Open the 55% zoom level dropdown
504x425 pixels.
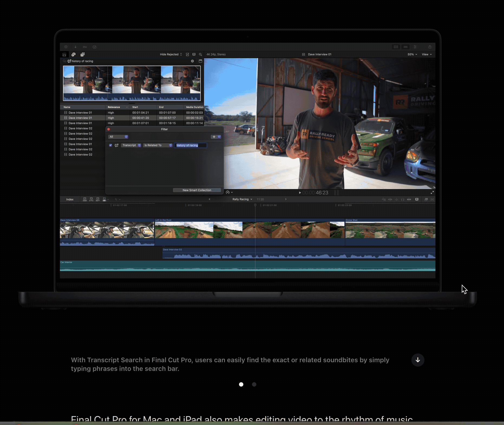point(412,54)
